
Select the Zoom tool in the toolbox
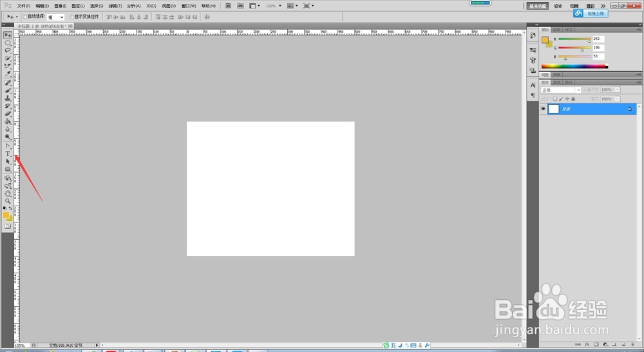tap(8, 202)
